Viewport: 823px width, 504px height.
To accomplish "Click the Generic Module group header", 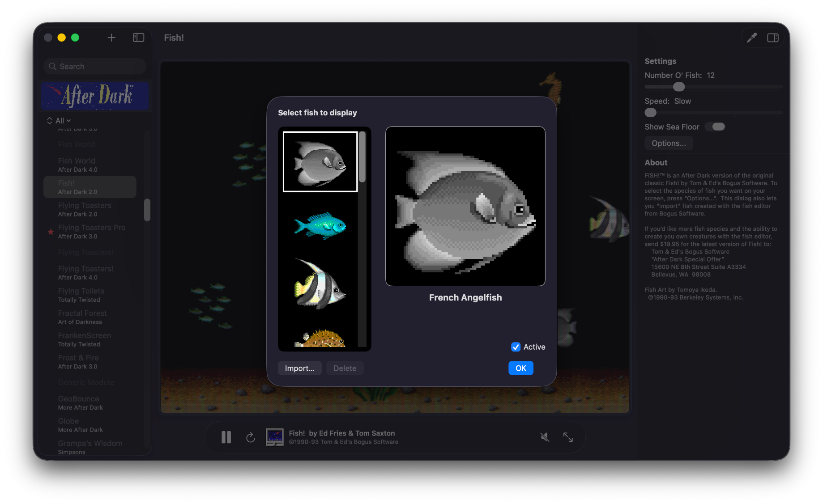I will click(x=86, y=382).
